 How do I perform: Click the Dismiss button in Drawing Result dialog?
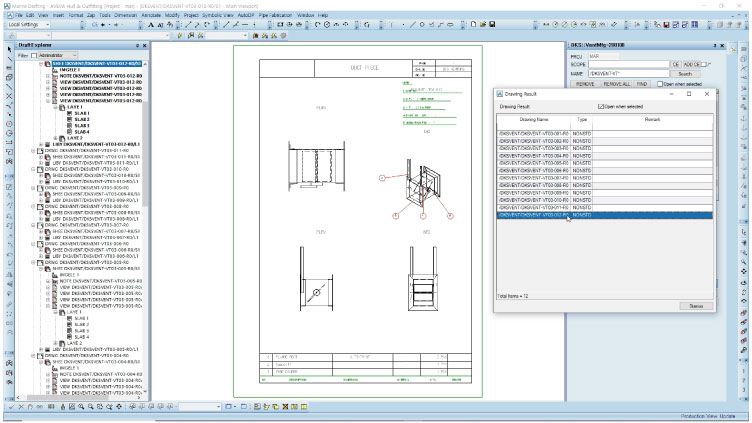696,306
